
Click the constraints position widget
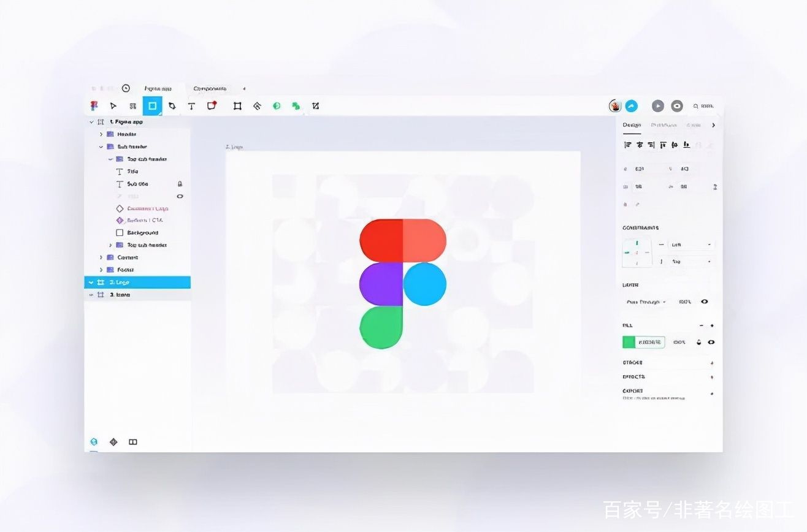click(637, 252)
